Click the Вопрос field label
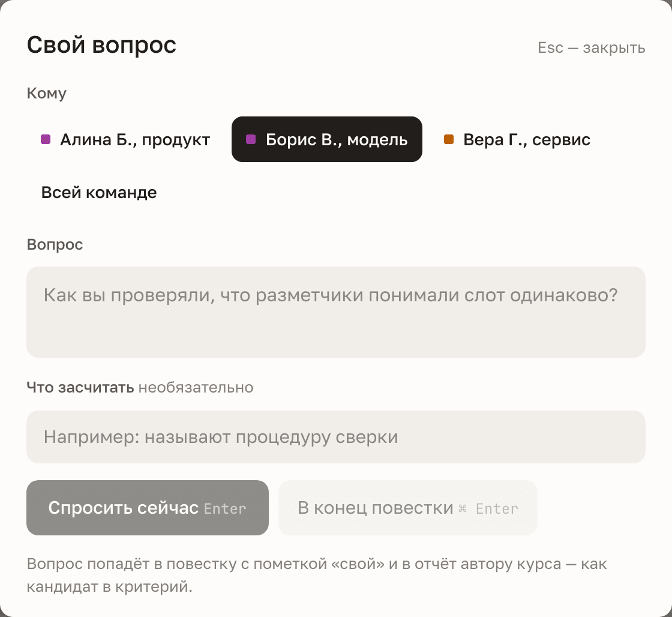The image size is (672, 617). tap(55, 244)
